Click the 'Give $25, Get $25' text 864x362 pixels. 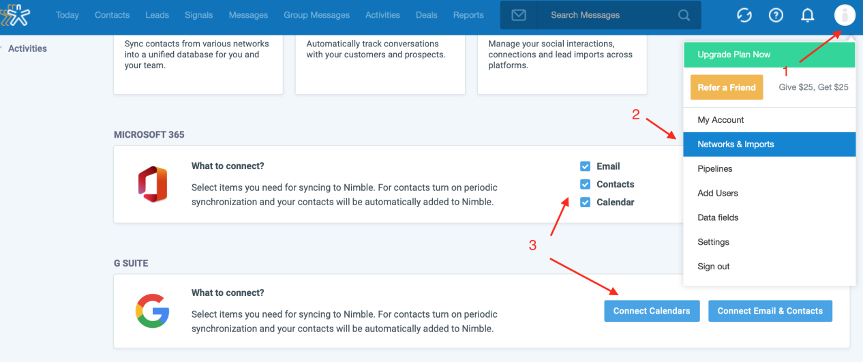(813, 87)
